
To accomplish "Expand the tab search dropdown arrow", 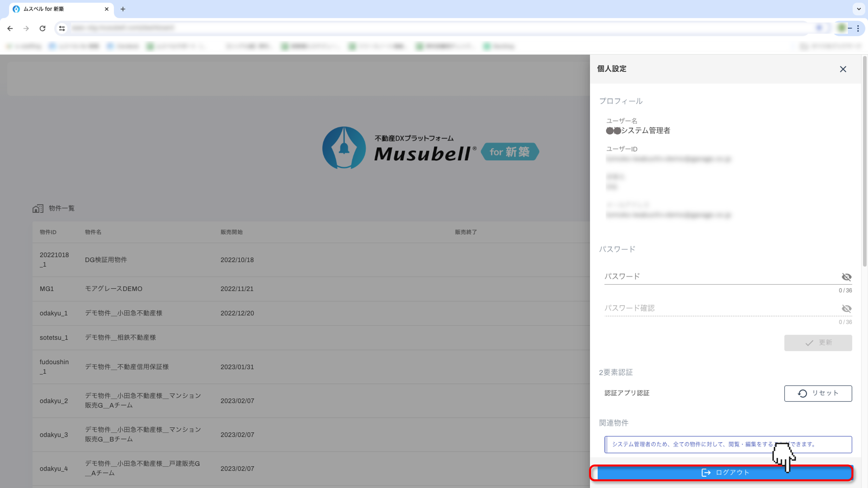I will click(x=859, y=9).
